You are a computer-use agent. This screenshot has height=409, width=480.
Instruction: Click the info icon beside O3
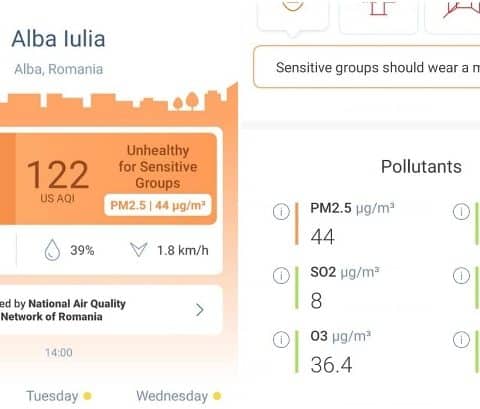281,340
